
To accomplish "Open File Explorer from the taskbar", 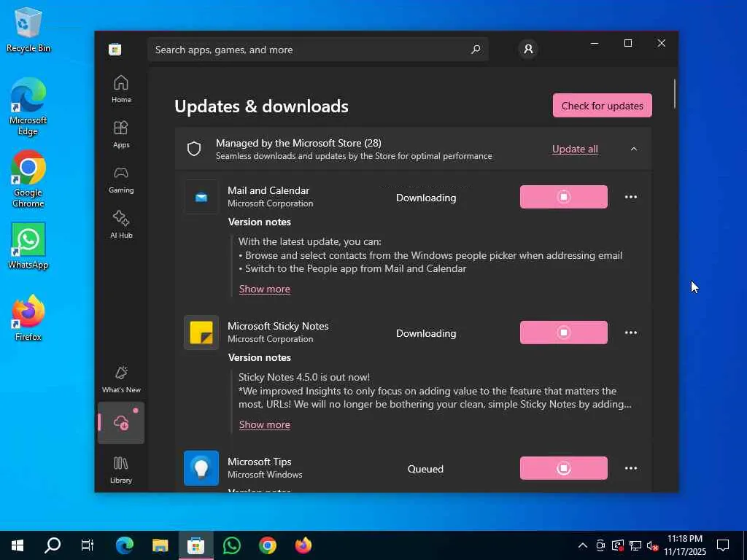I will [160, 545].
